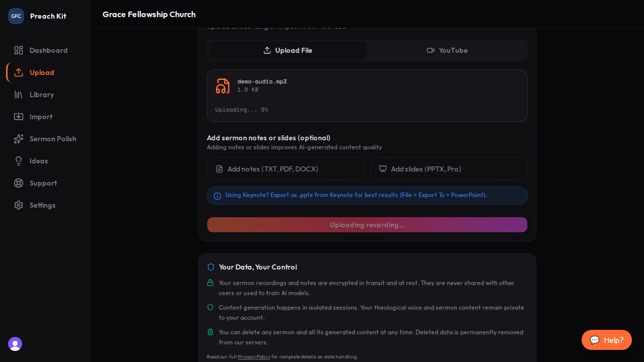Select the Upload File tab
Screen dimensions: 644x362
pos(288,50)
